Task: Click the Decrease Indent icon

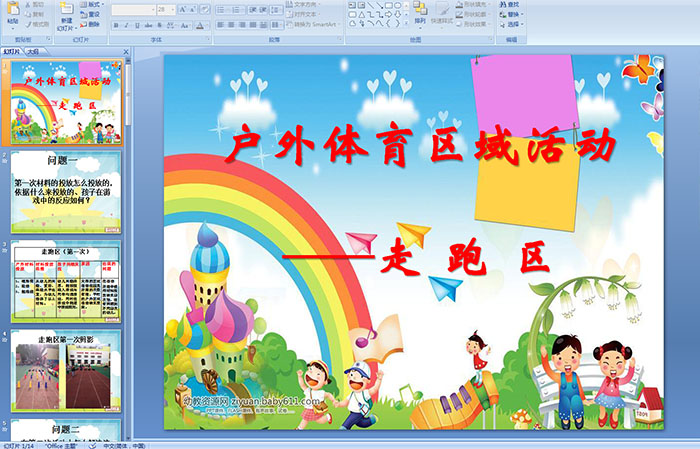Action: click(253, 10)
